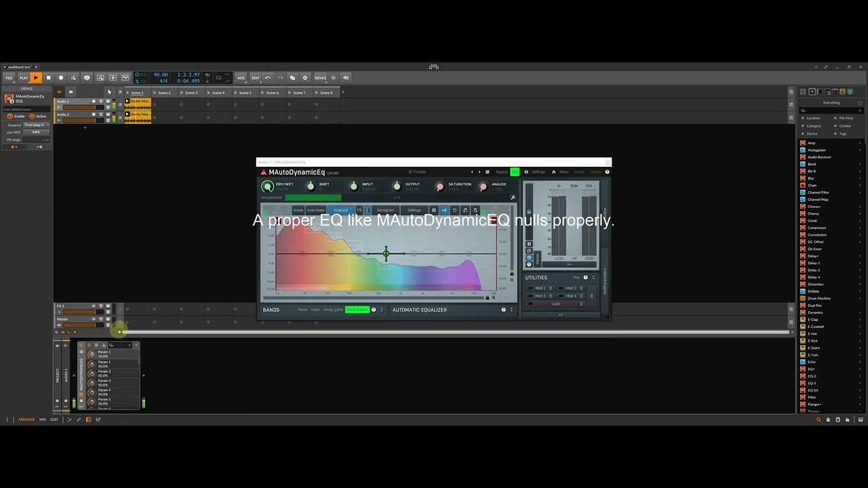
Task: Click the redo arrow in the toolbar
Action: click(x=280, y=78)
